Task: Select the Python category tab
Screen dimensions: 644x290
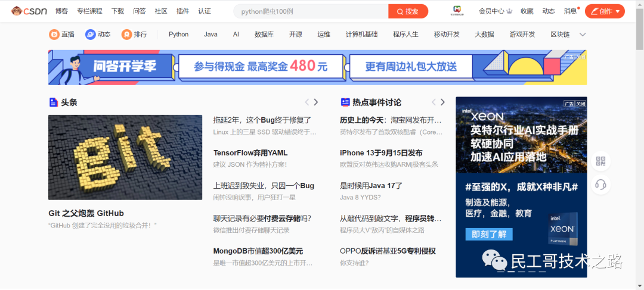Action: (179, 35)
